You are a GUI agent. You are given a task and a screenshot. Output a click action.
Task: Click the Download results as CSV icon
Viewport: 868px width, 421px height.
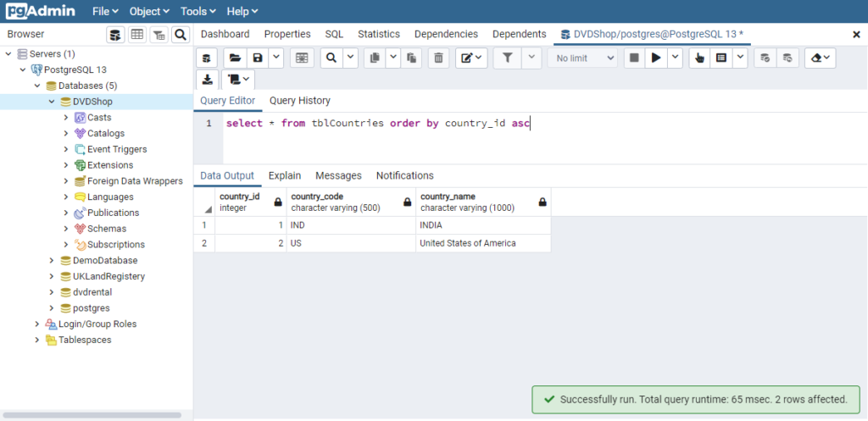click(207, 80)
